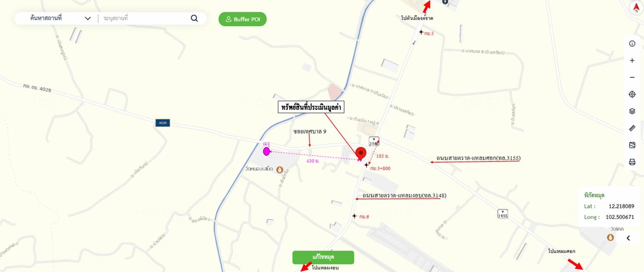
Task: Zoom out with the minus button
Action: pyautogui.click(x=632, y=77)
